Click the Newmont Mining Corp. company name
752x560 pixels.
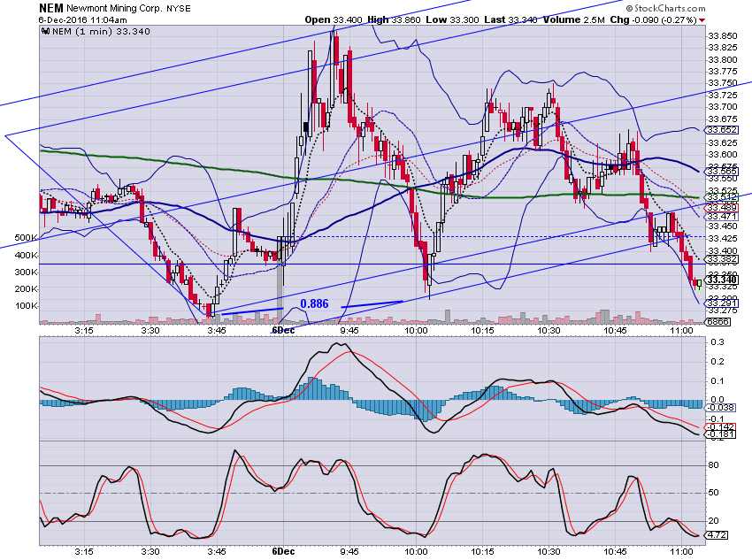point(114,9)
